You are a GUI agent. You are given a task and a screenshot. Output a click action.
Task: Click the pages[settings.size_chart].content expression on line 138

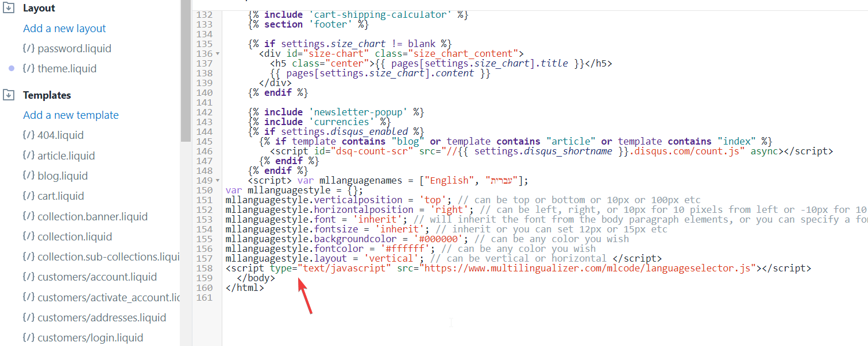(380, 73)
